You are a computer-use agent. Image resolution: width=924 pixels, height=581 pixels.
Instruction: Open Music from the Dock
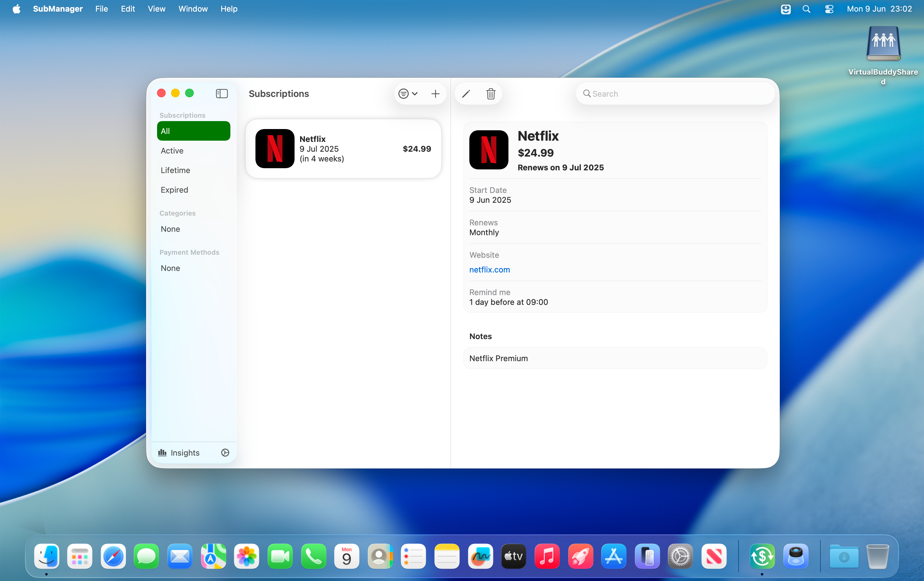(547, 556)
